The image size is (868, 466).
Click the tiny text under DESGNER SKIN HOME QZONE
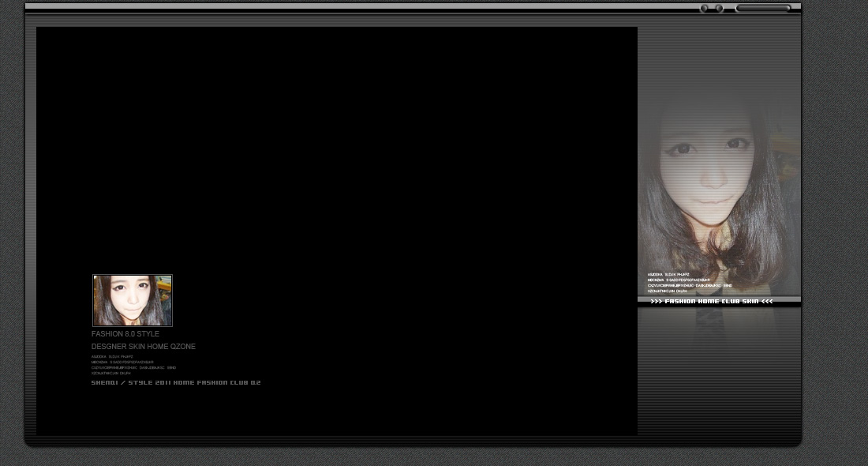[133, 365]
